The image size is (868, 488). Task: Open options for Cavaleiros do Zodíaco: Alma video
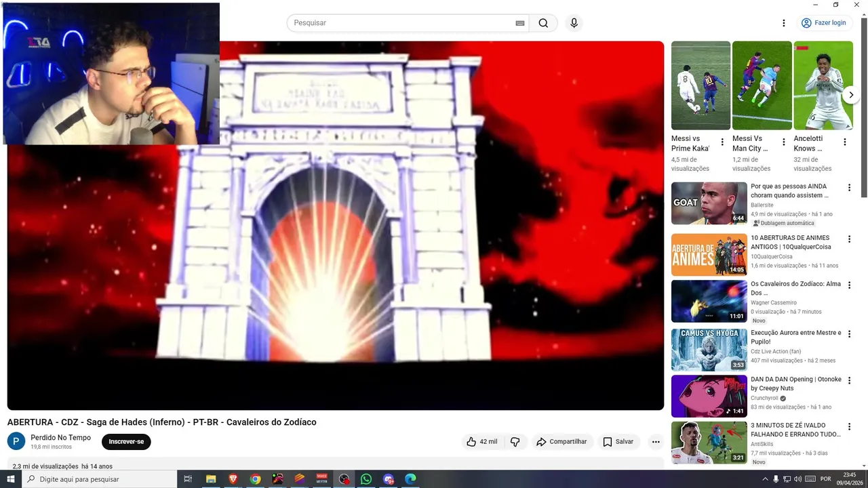849,285
